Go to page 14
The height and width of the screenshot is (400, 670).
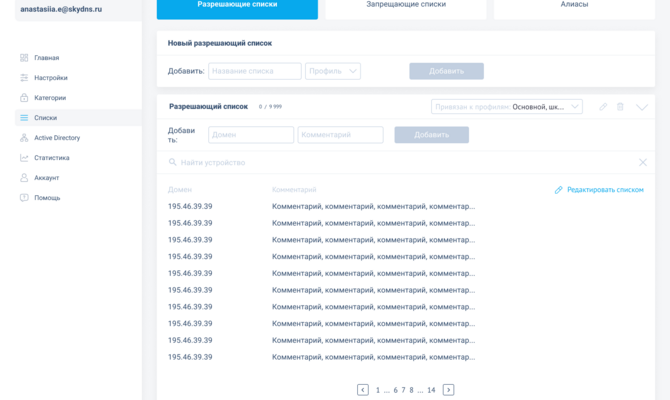pos(431,390)
